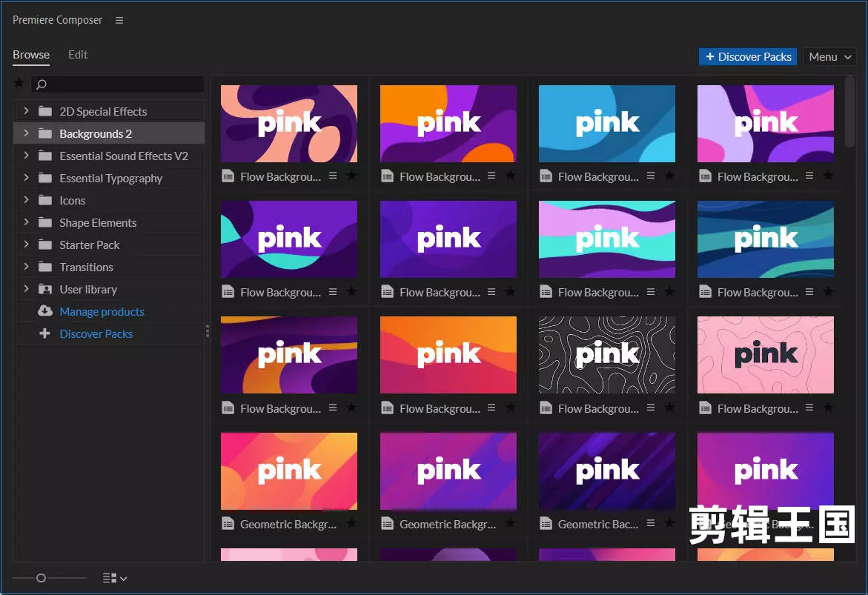Click the folder icon next to Icons

coord(44,200)
